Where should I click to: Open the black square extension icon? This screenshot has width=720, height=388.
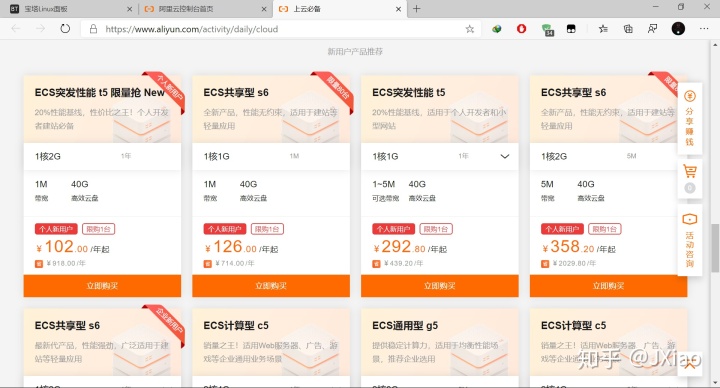(571, 29)
